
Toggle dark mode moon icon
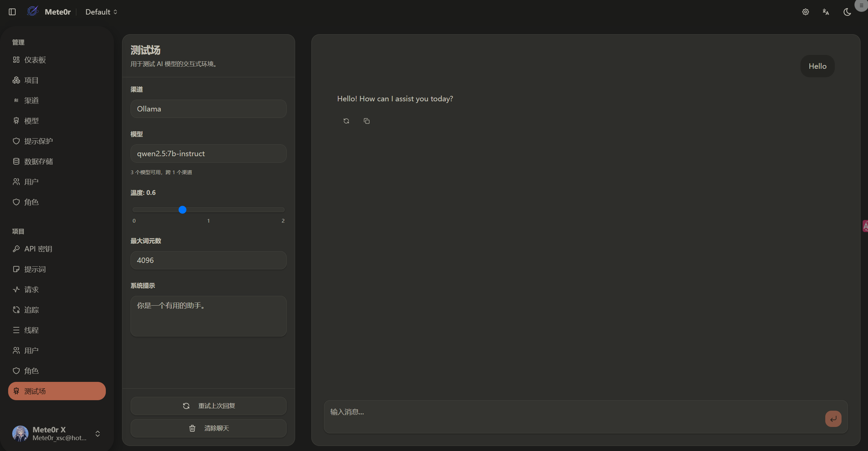[x=847, y=12]
